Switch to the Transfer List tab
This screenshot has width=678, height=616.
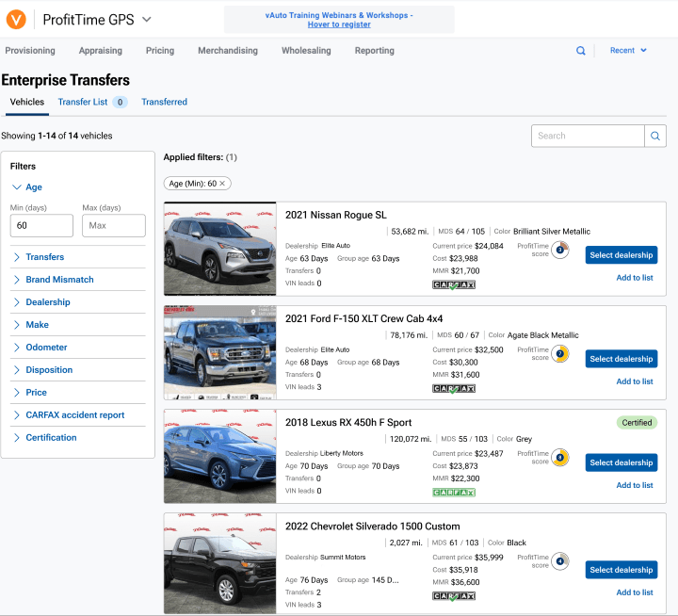83,102
